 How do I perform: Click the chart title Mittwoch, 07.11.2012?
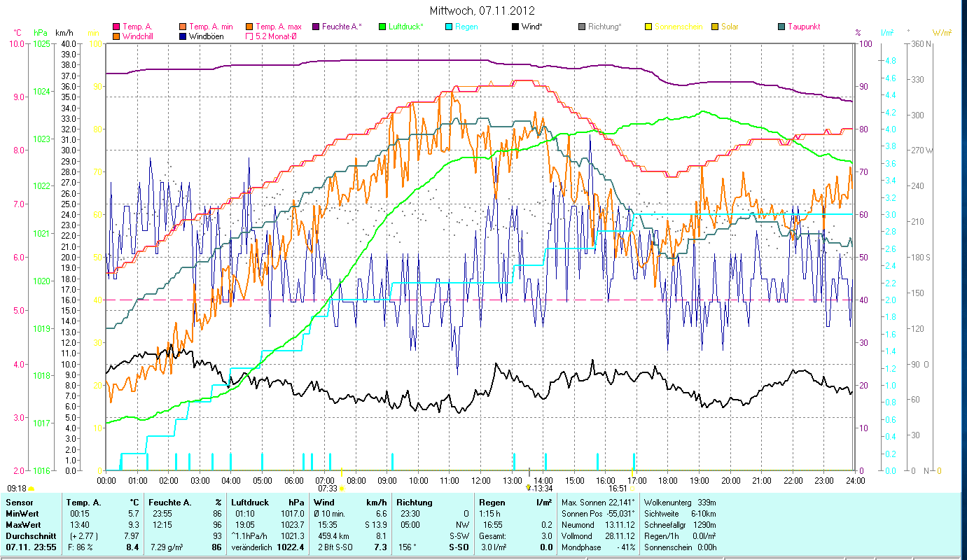[482, 10]
